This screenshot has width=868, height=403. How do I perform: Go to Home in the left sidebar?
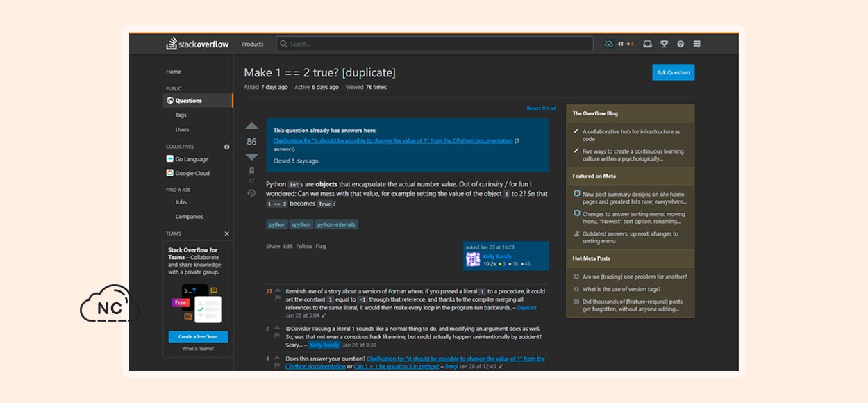click(174, 72)
